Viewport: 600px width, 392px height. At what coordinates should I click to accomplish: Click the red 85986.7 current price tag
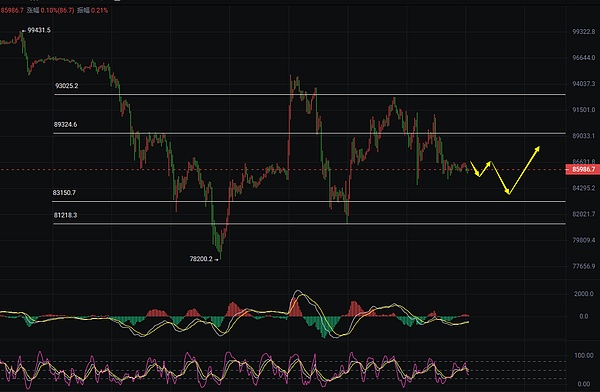pyautogui.click(x=582, y=169)
